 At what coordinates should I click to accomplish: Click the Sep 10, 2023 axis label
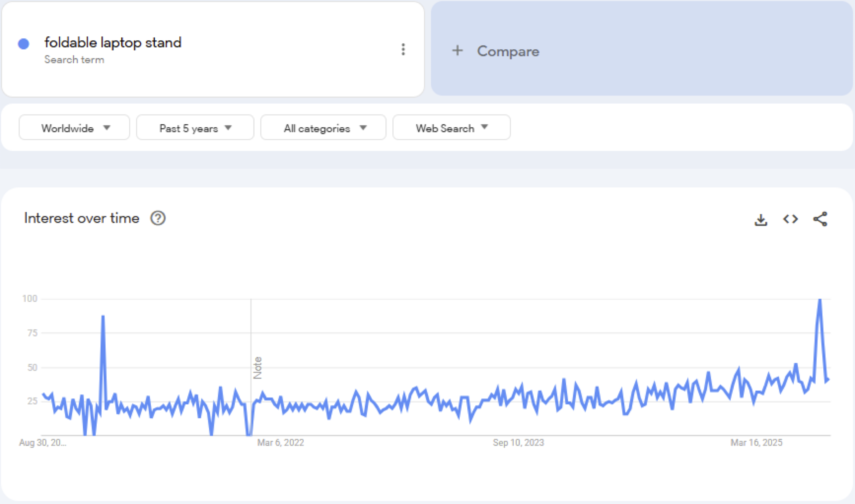tap(518, 443)
